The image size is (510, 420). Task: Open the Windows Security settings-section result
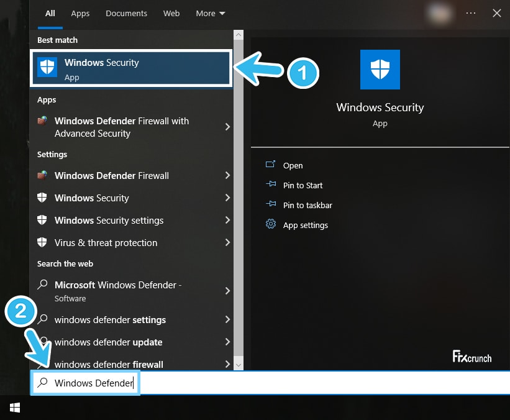pyautogui.click(x=131, y=198)
